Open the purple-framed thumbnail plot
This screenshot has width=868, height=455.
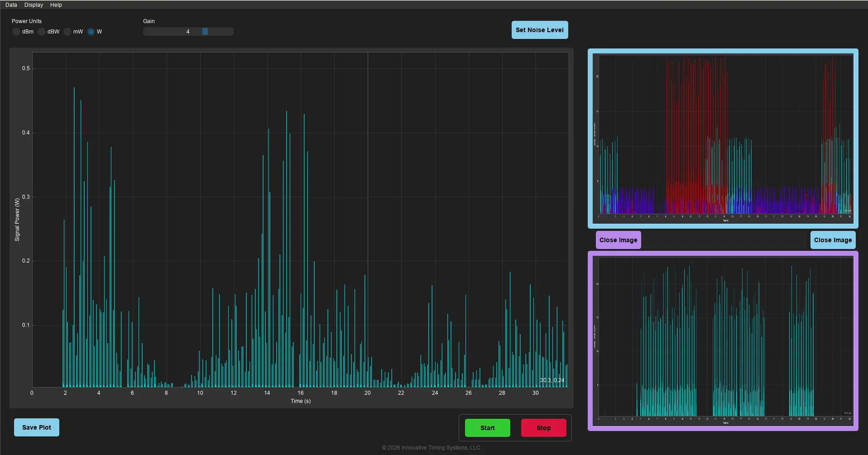pyautogui.click(x=723, y=341)
